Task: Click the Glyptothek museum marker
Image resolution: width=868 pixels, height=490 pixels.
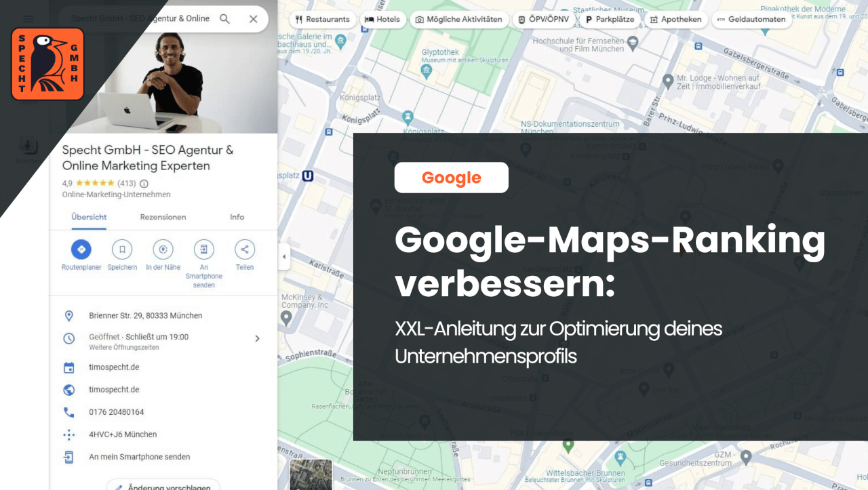Action: tap(427, 72)
